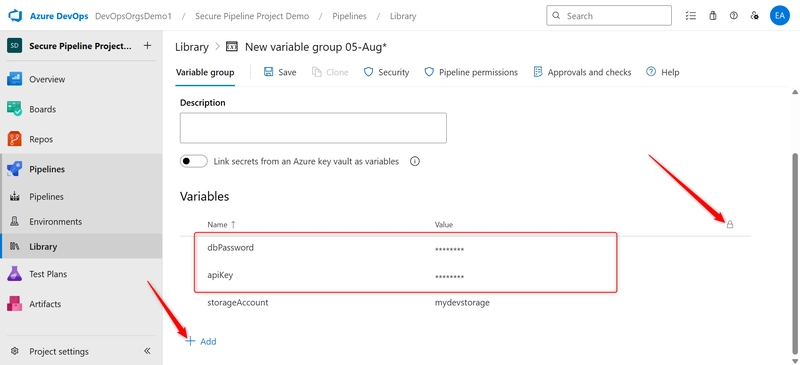Image resolution: width=800 pixels, height=365 pixels.
Task: Click the Overview icon in sidebar
Action: (x=14, y=79)
